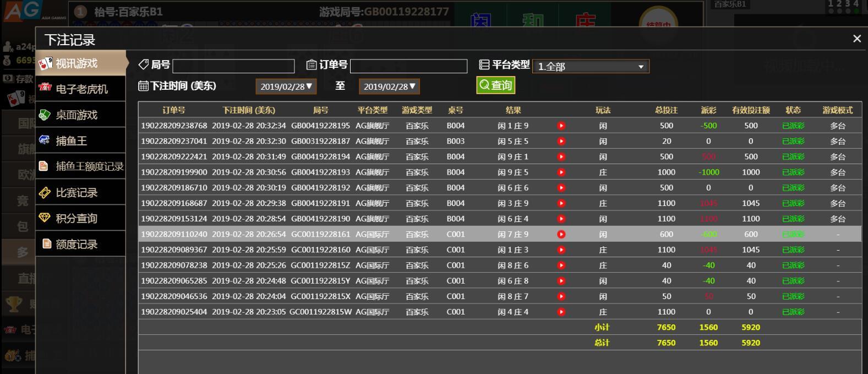Click the 平台类型 list icon
The height and width of the screenshot is (374, 868).
[484, 64]
